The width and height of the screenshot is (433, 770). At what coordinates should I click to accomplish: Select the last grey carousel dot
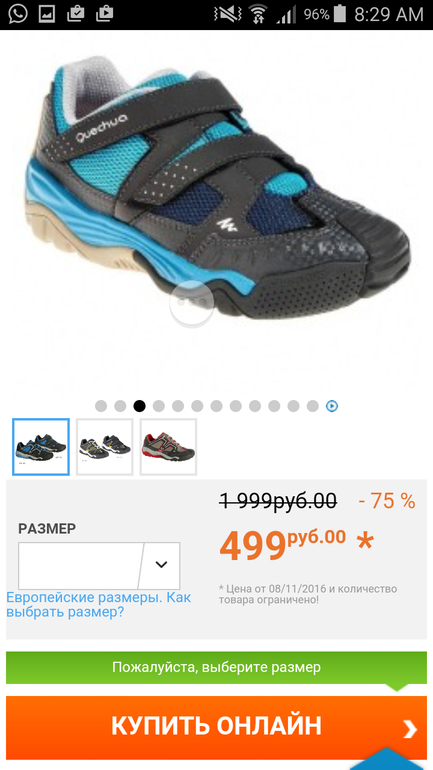coord(313,406)
